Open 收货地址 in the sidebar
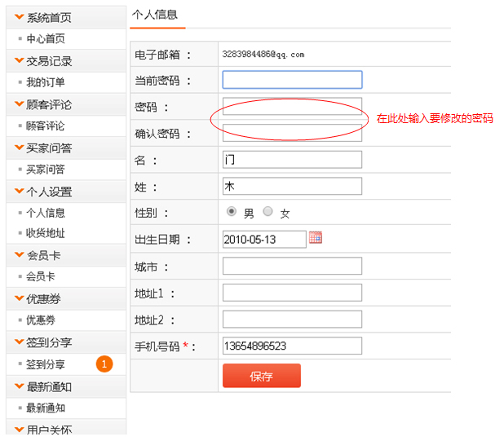This screenshot has height=441, width=504. (x=46, y=233)
